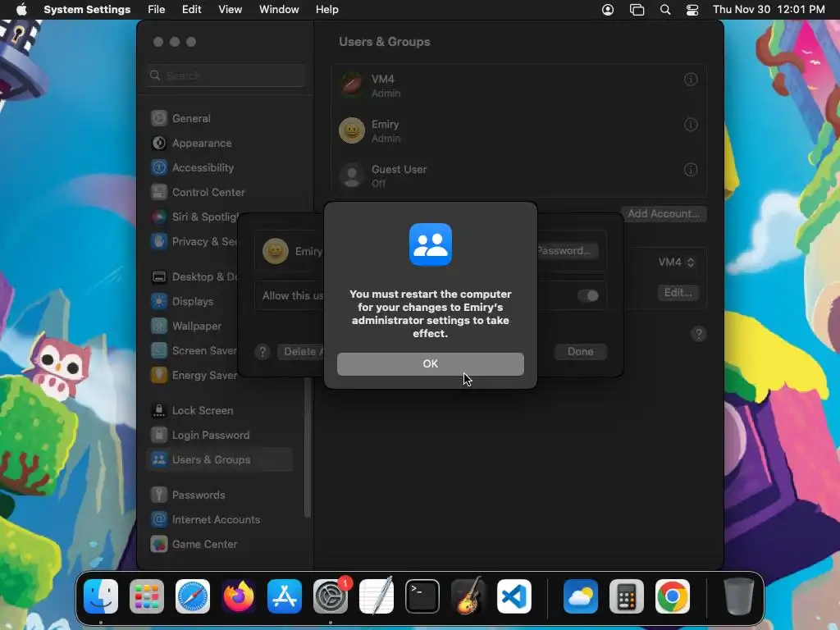Click Delete Account button in sheet
Viewport: 840px width, 630px height.
[x=300, y=351]
